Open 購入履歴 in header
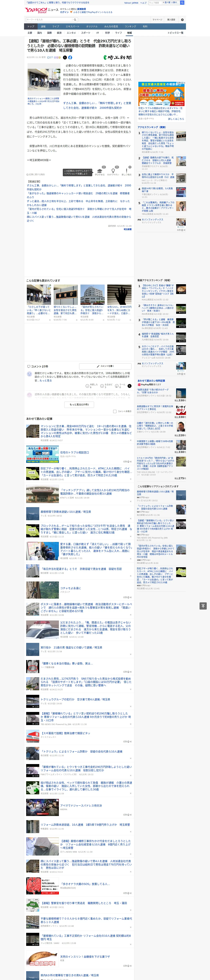Screen dimensions: 210x980 [171, 19]
